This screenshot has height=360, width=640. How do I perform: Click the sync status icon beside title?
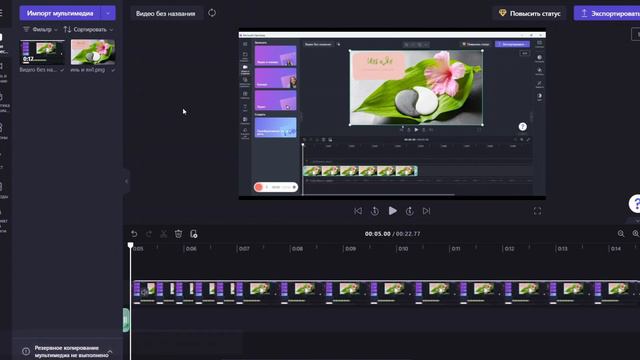coord(212,13)
